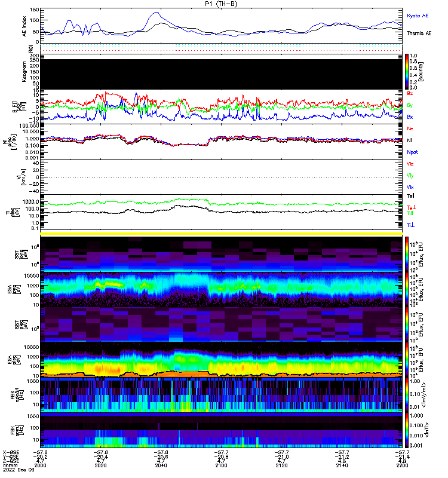The width and height of the screenshot is (448, 478).
Task: Select the red Te perpendicular legend label
Action: click(x=411, y=207)
